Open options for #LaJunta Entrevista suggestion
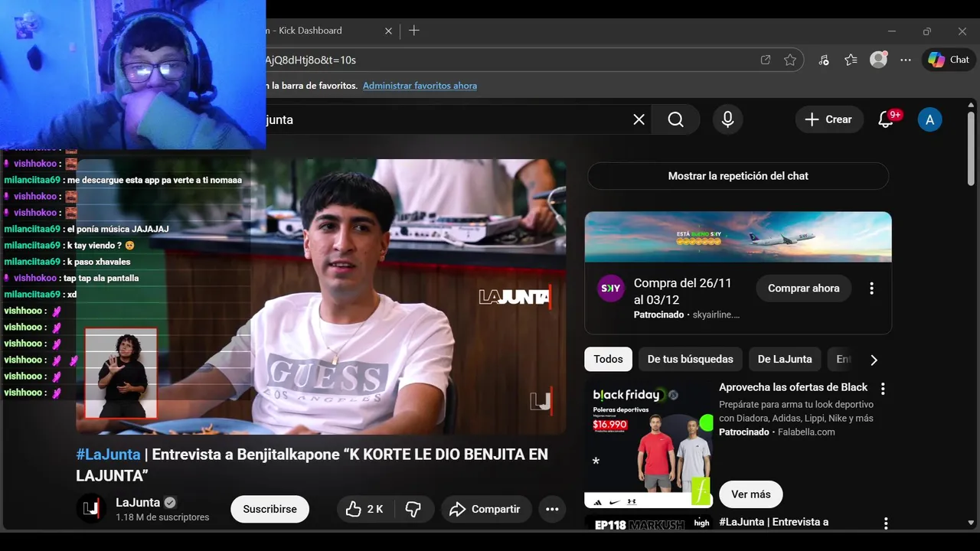The height and width of the screenshot is (551, 980). tap(886, 523)
